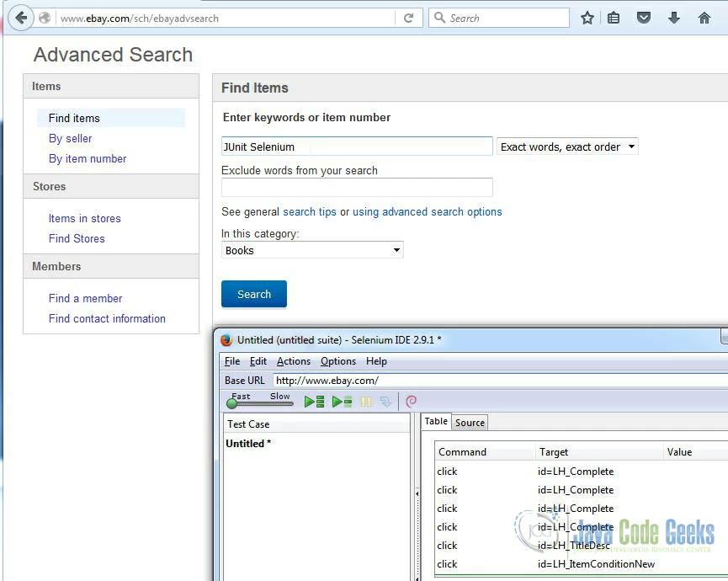
Task: Open the Books category dropdown
Action: pyautogui.click(x=312, y=250)
